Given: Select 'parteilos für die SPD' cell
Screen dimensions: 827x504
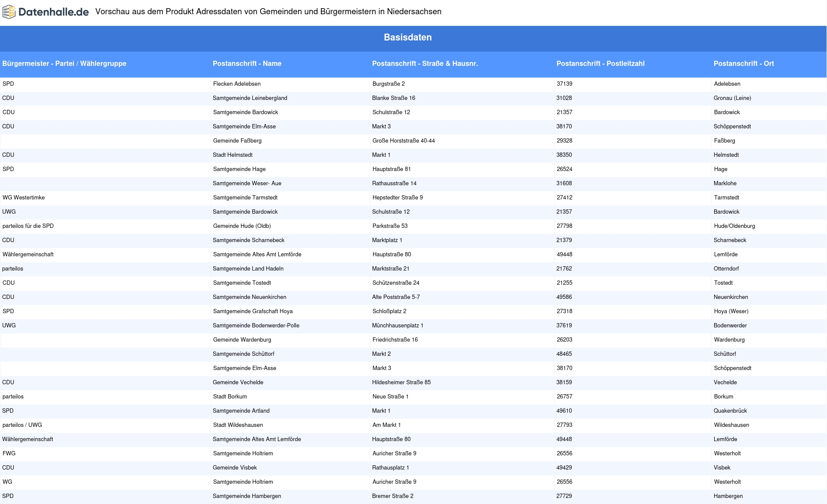Looking at the screenshot, I should tap(106, 226).
